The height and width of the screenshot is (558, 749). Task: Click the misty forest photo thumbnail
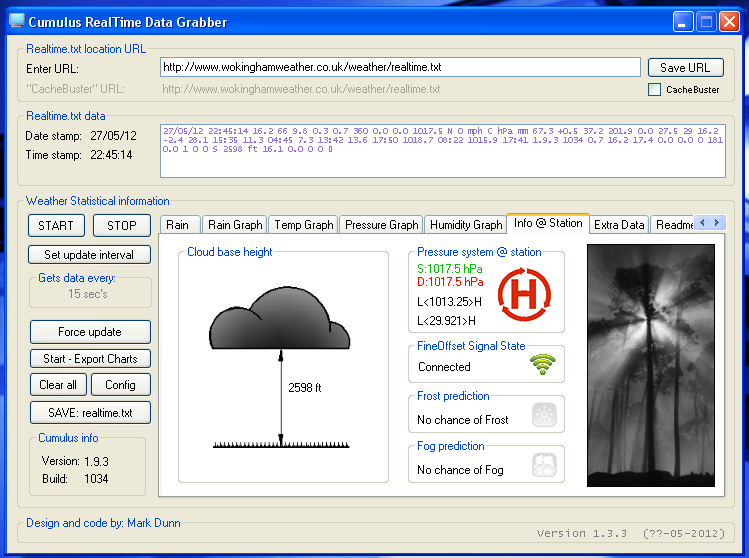[x=650, y=365]
